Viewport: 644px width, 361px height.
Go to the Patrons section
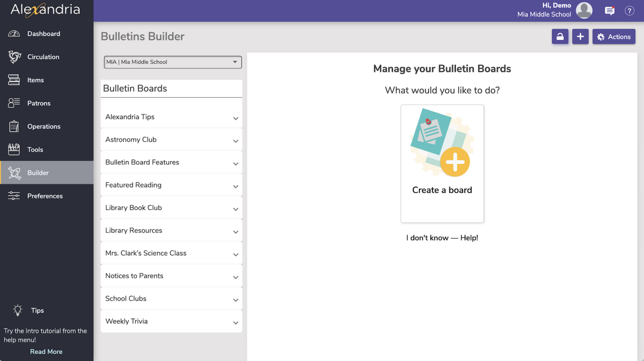(x=39, y=103)
